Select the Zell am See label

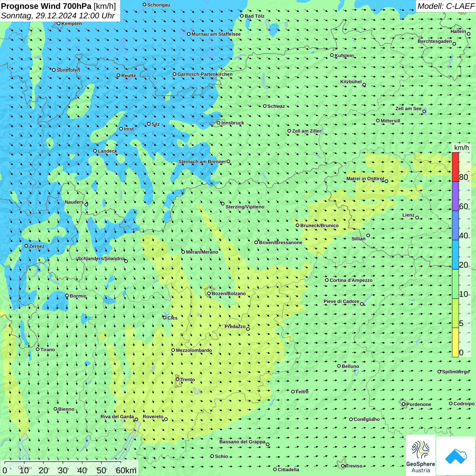coord(408,108)
